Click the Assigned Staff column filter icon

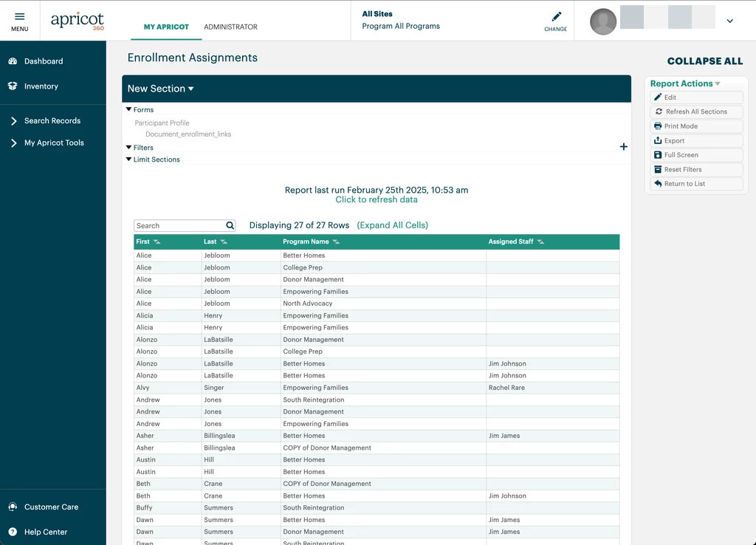click(x=540, y=241)
